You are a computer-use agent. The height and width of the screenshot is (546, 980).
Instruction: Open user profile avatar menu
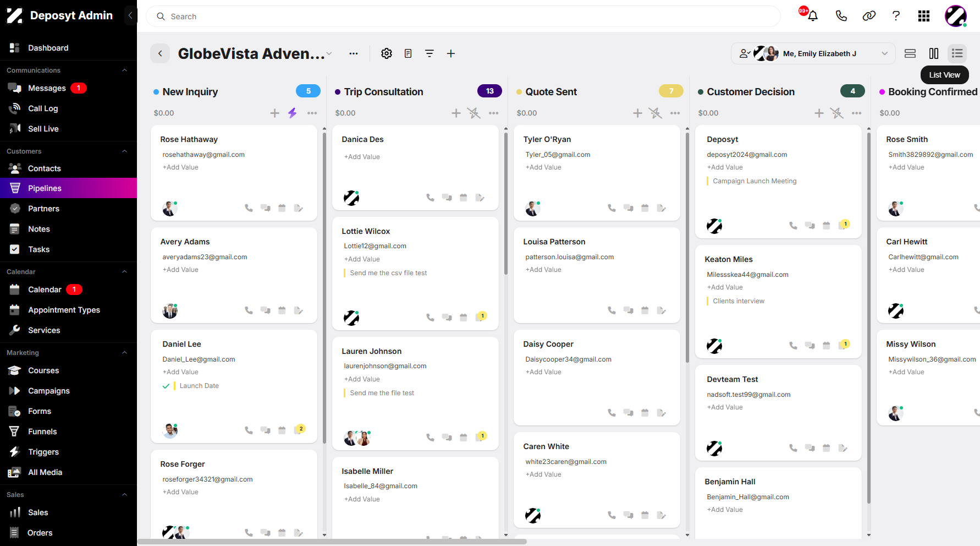coord(956,16)
